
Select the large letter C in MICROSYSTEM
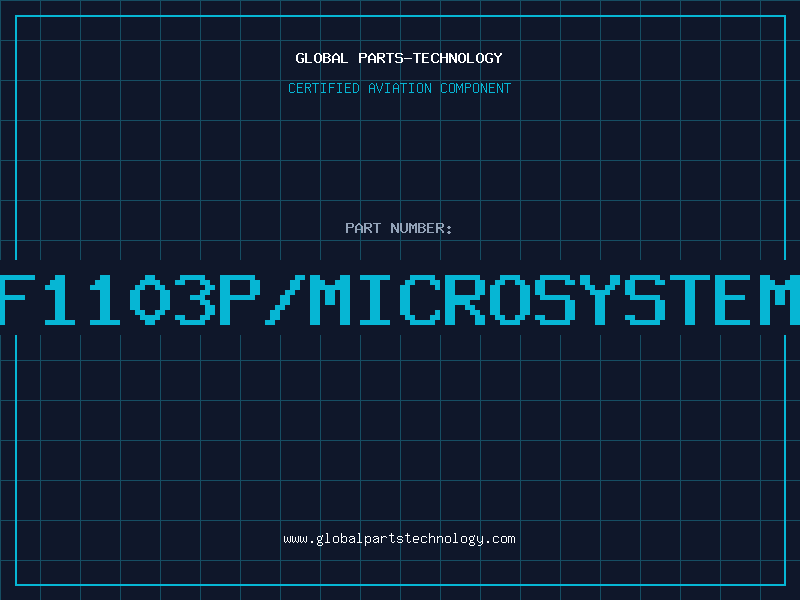420,300
